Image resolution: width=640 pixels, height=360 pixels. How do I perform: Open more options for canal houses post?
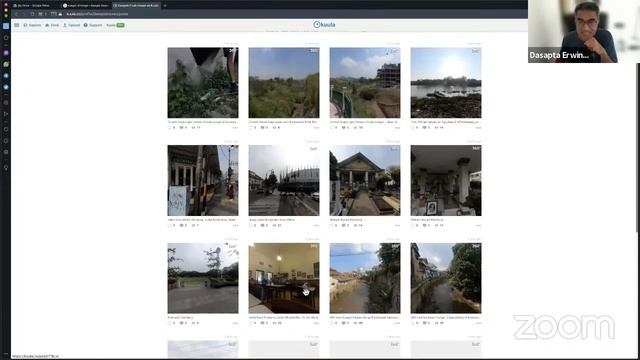(x=398, y=323)
